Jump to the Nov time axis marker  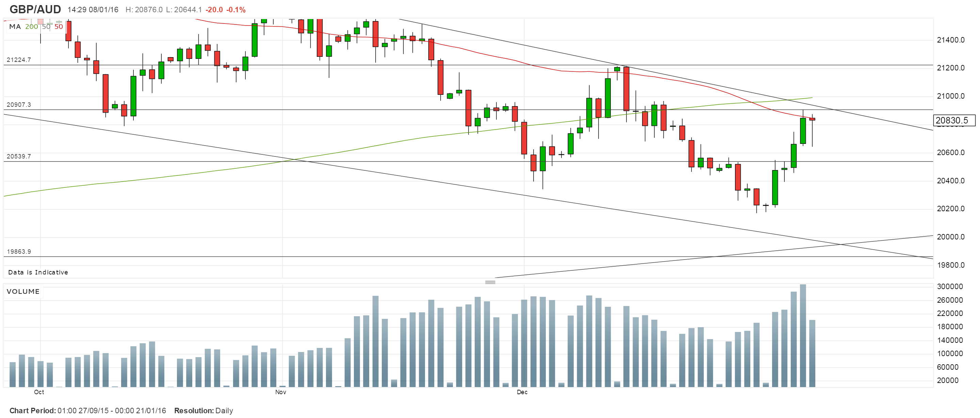pos(281,392)
